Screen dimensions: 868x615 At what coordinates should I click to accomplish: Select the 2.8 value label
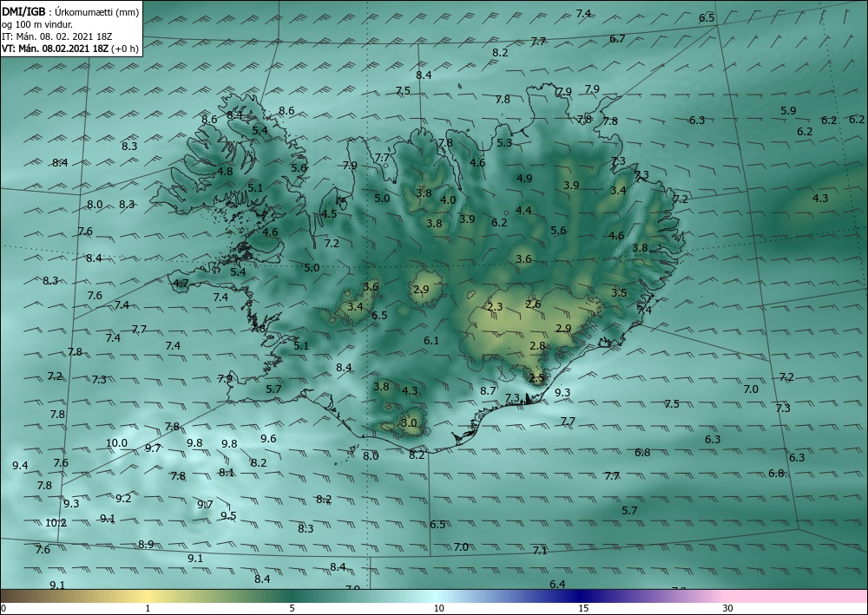pos(537,346)
